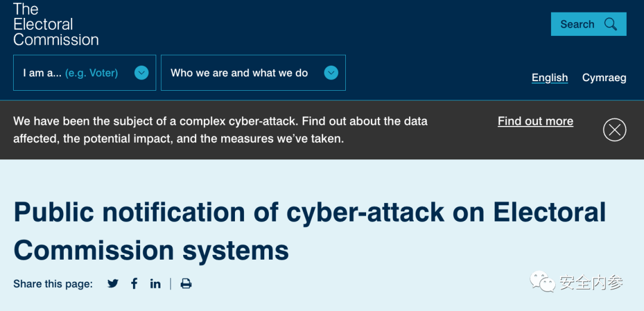Click the WeChat logo watermark

tap(543, 282)
